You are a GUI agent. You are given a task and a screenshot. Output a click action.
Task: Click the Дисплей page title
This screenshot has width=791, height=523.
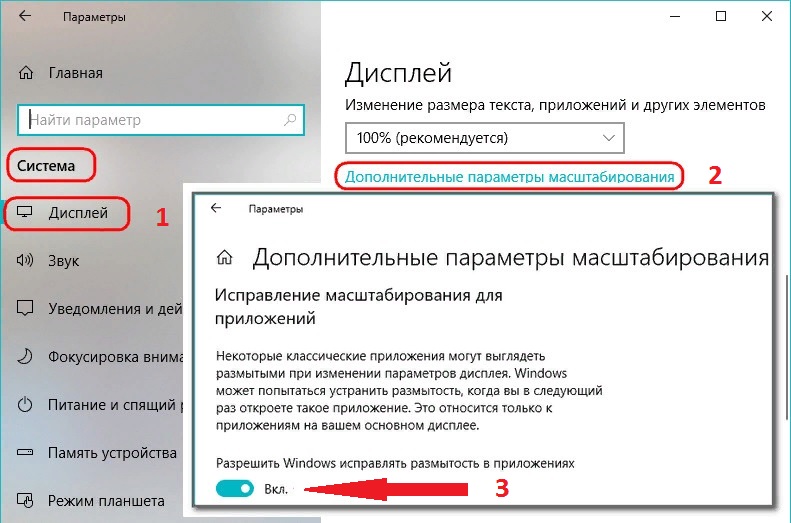[x=398, y=73]
